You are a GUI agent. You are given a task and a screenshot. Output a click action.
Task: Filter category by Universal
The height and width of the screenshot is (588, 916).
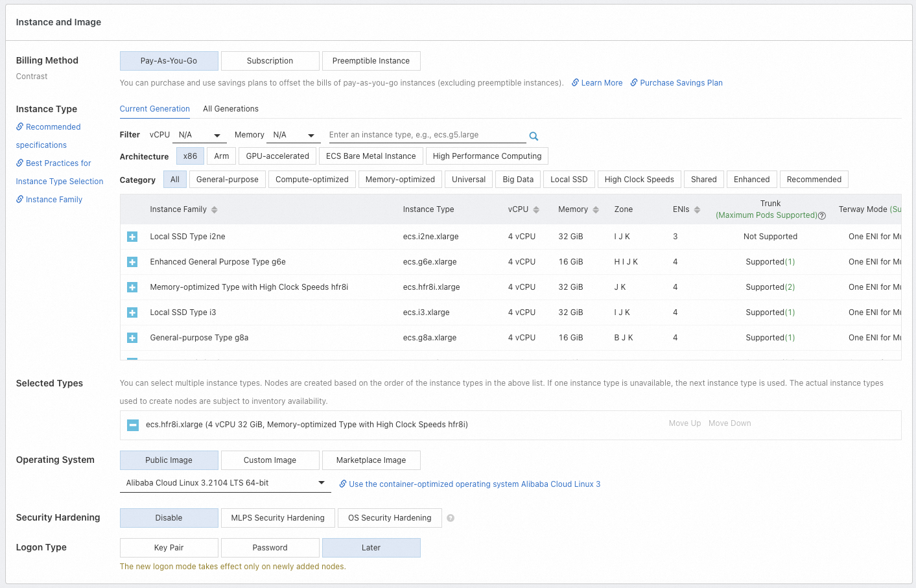(469, 180)
